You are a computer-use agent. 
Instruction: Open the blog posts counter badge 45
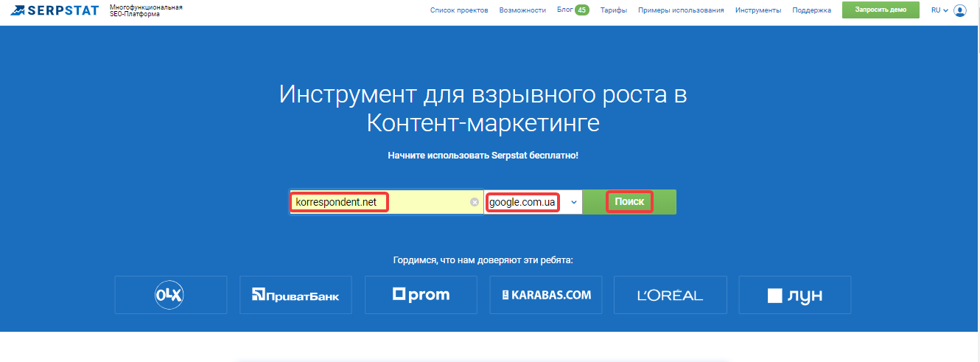581,10
